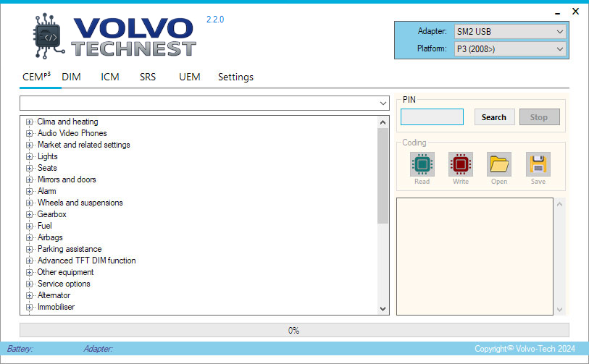
Task: Click the 0% progress bar
Action: (x=294, y=330)
